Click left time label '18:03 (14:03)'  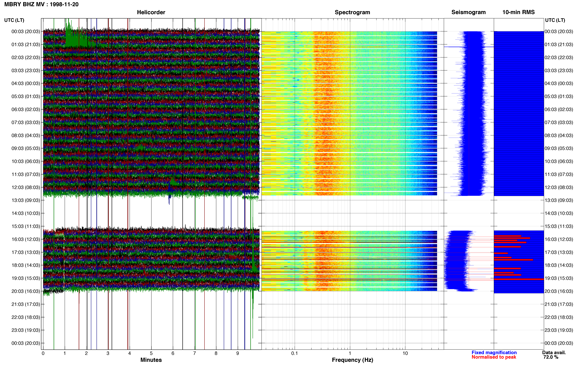[26, 265]
